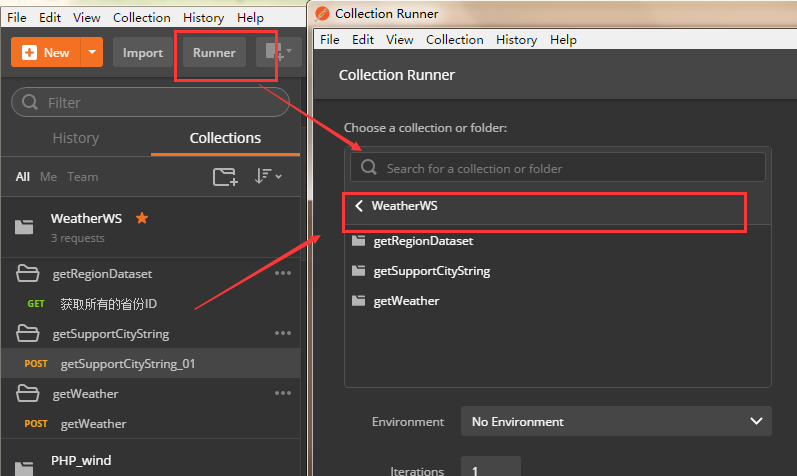Open the POST getSupportCityString_01 request
The image size is (797, 476).
point(150,364)
